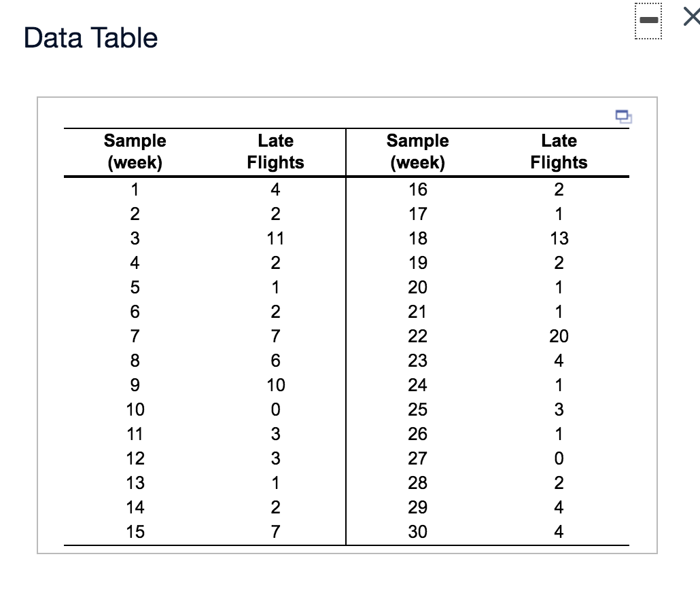This screenshot has height=599, width=700.
Task: Click week number 30 cell
Action: (418, 532)
